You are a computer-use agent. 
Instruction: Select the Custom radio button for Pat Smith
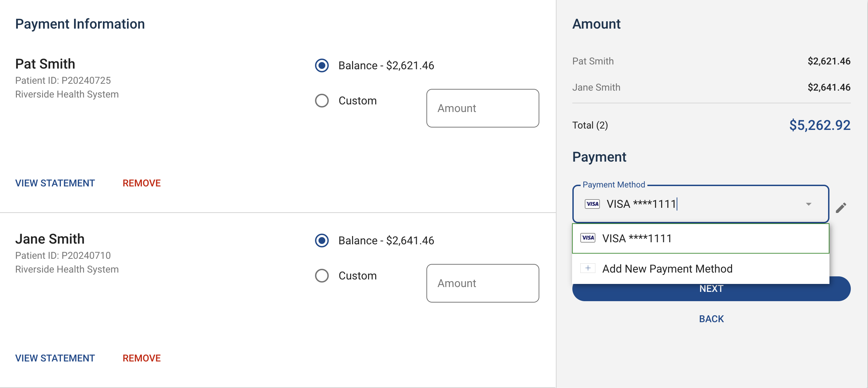pyautogui.click(x=321, y=101)
